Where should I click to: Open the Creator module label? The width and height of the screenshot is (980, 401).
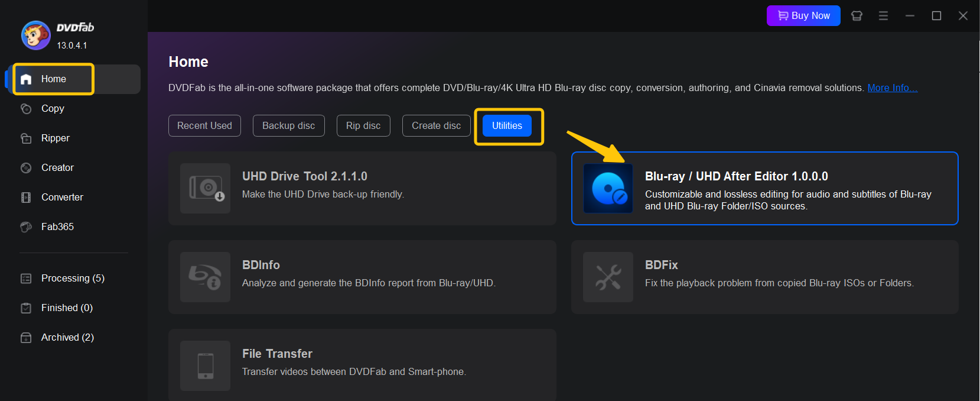pos(57,168)
